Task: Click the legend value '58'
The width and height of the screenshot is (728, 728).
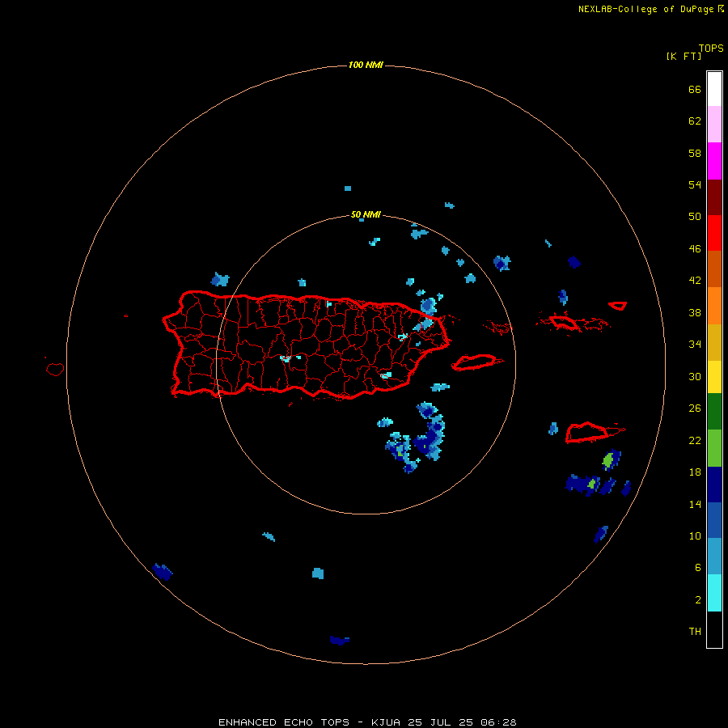Action: tap(695, 153)
